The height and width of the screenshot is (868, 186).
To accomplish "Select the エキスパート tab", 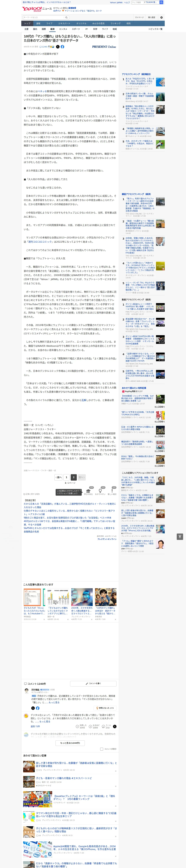I will coord(64,24).
